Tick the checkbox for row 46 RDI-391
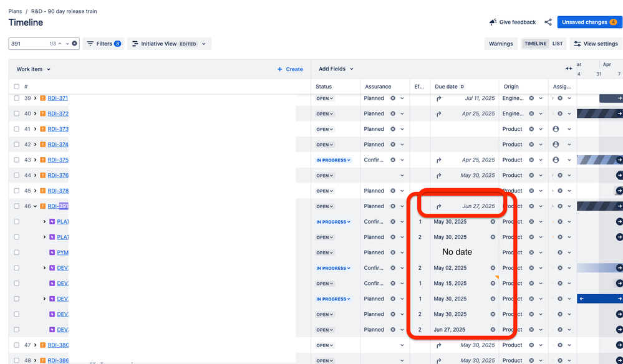 click(16, 206)
